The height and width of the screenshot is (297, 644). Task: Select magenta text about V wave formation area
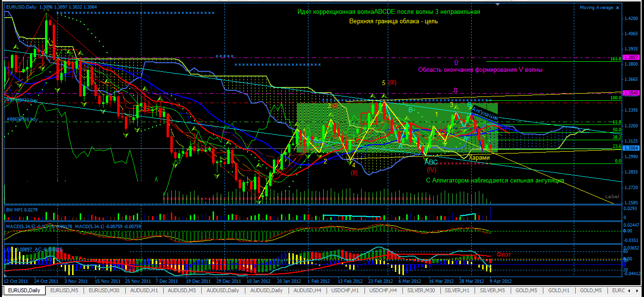click(480, 70)
